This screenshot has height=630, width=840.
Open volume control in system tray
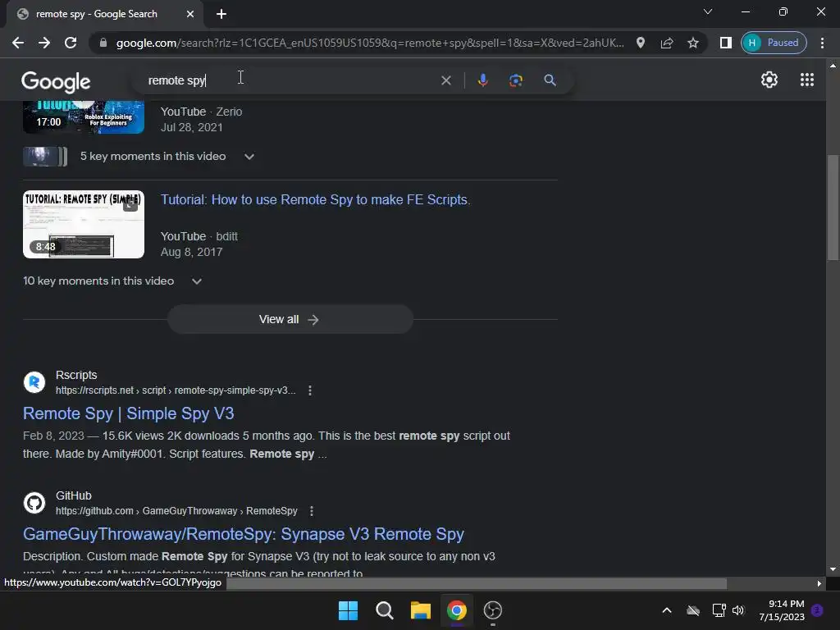point(738,610)
